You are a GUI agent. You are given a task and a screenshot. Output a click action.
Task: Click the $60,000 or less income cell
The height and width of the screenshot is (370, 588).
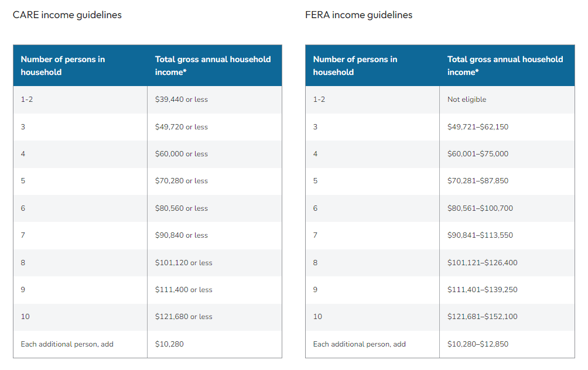(182, 154)
